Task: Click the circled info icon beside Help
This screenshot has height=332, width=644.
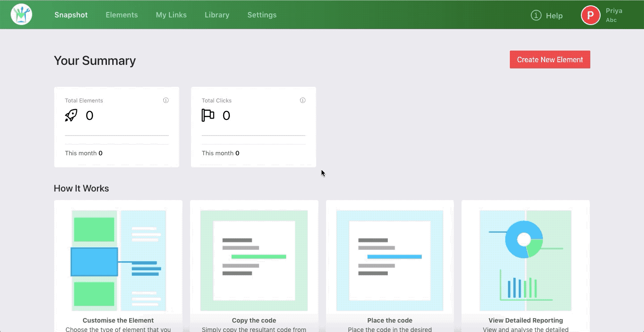Action: tap(536, 15)
